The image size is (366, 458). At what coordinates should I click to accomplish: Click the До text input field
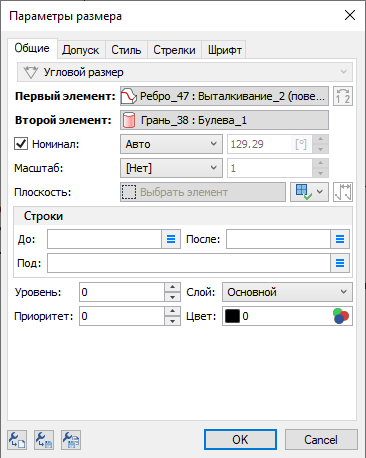point(104,239)
